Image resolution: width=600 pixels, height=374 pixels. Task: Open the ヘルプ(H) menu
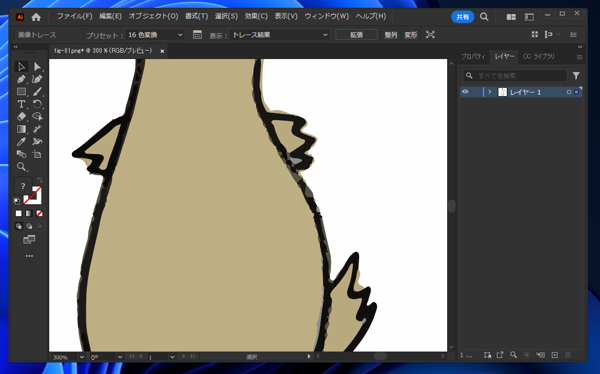pyautogui.click(x=371, y=16)
